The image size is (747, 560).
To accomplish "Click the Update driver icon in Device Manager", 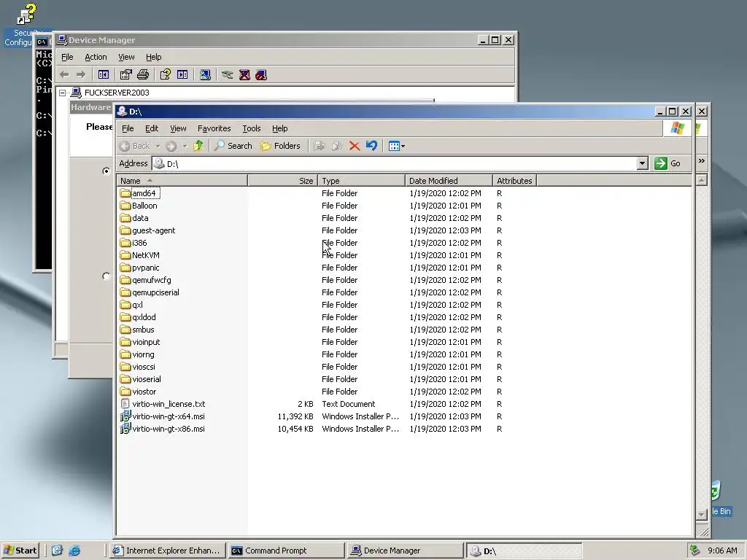I will tap(228, 74).
